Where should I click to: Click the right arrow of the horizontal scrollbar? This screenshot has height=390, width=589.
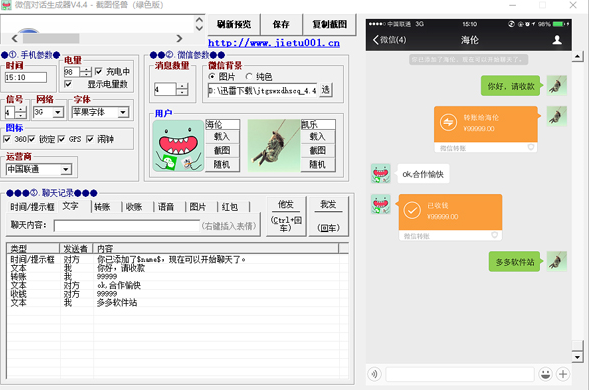click(x=179, y=38)
